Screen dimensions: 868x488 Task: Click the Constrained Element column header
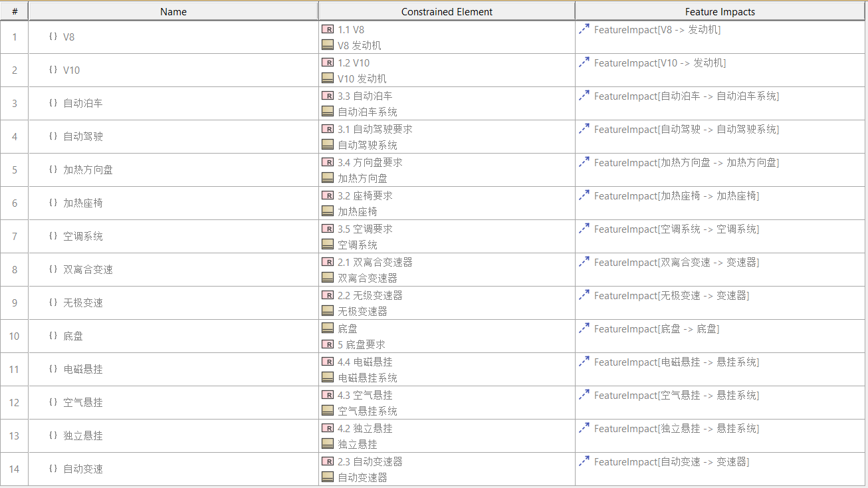click(x=447, y=11)
